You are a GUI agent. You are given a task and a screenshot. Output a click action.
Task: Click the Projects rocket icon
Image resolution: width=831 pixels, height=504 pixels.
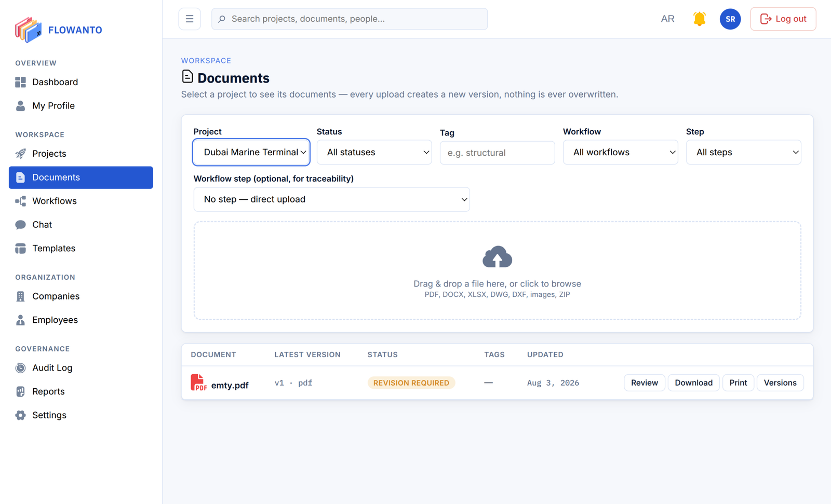pyautogui.click(x=20, y=154)
